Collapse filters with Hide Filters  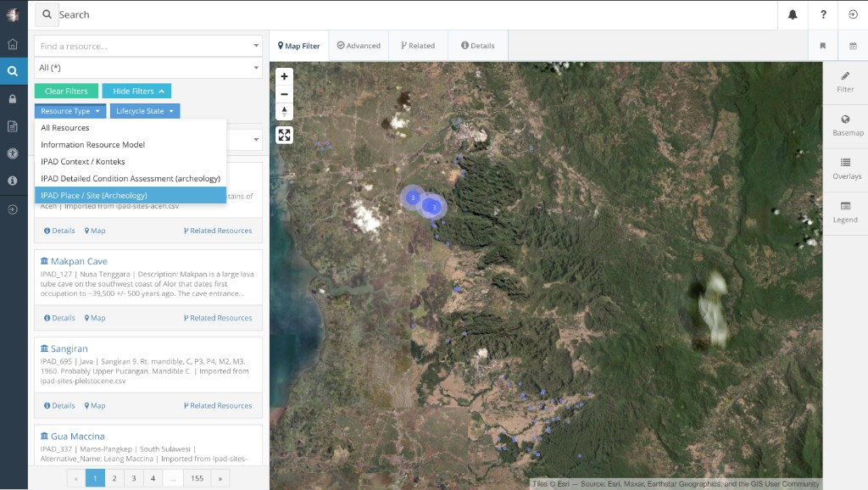pos(136,91)
